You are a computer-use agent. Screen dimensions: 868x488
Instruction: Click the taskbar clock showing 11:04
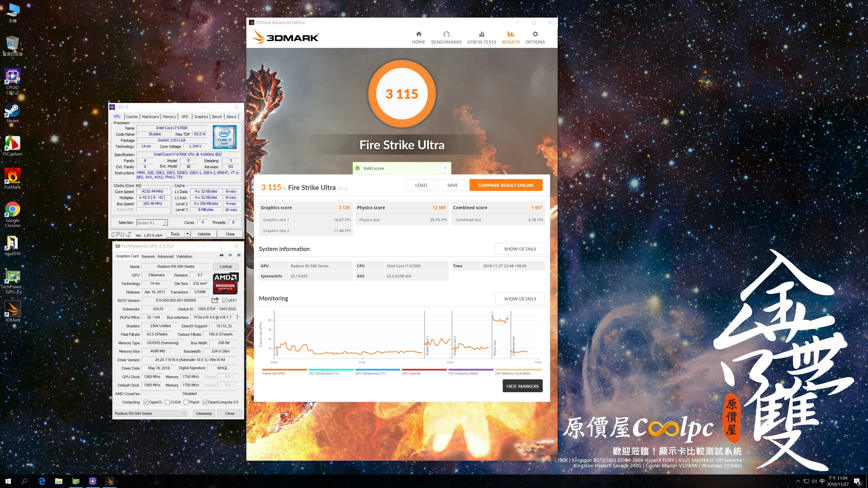[838, 481]
